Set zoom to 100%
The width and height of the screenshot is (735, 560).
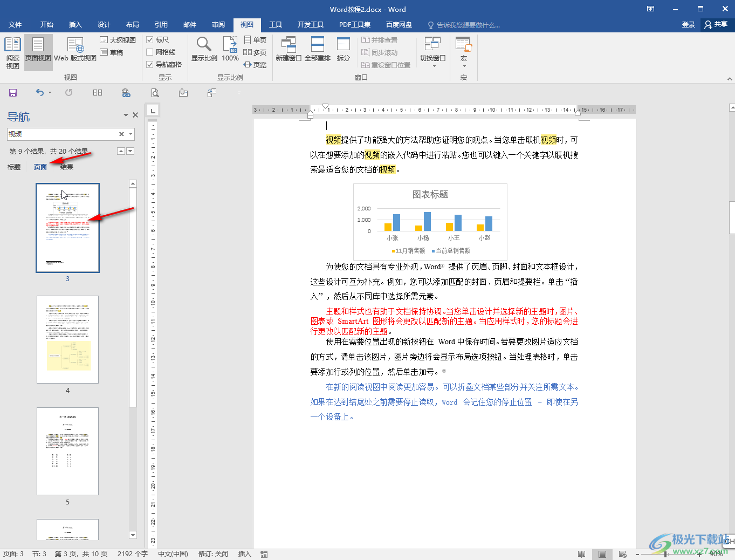pyautogui.click(x=230, y=50)
